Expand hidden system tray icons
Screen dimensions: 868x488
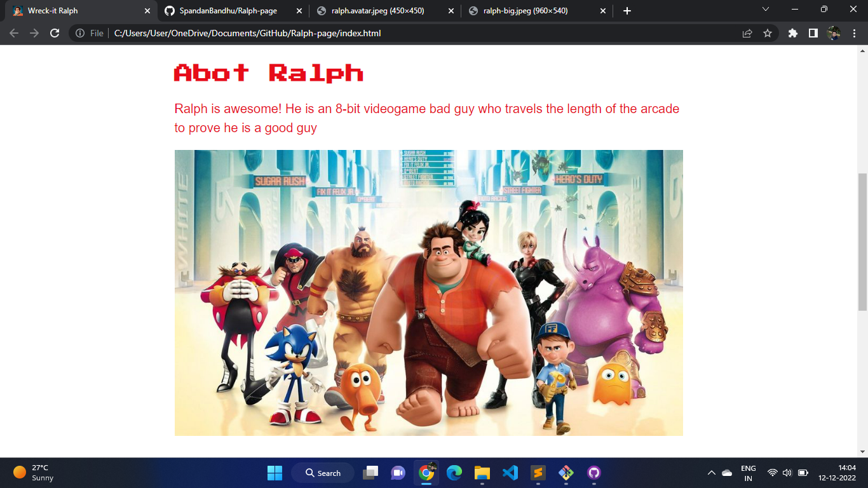pyautogui.click(x=711, y=473)
